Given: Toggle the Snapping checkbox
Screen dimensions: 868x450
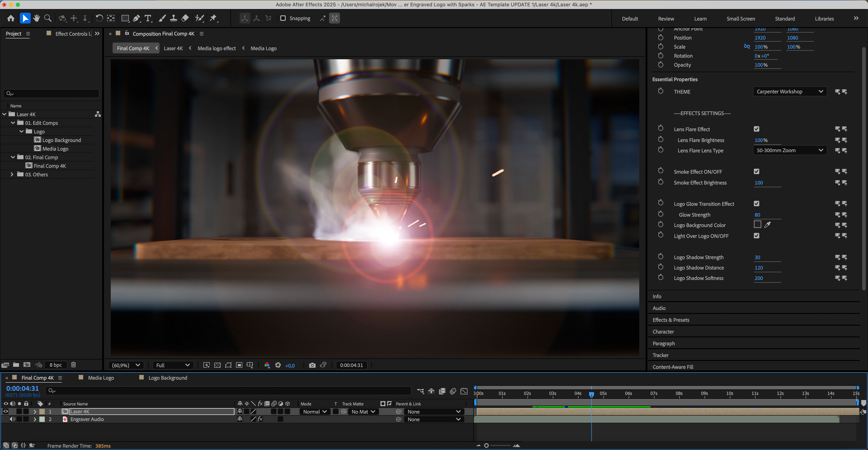Looking at the screenshot, I should [x=283, y=18].
